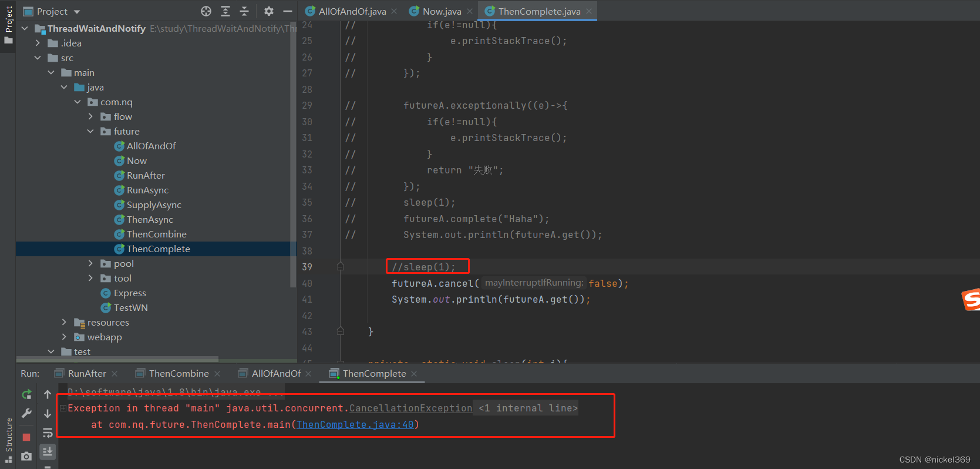Screen dimensions: 980x469
Task: Close the ThenComplete.java editor tab
Action: coord(589,11)
